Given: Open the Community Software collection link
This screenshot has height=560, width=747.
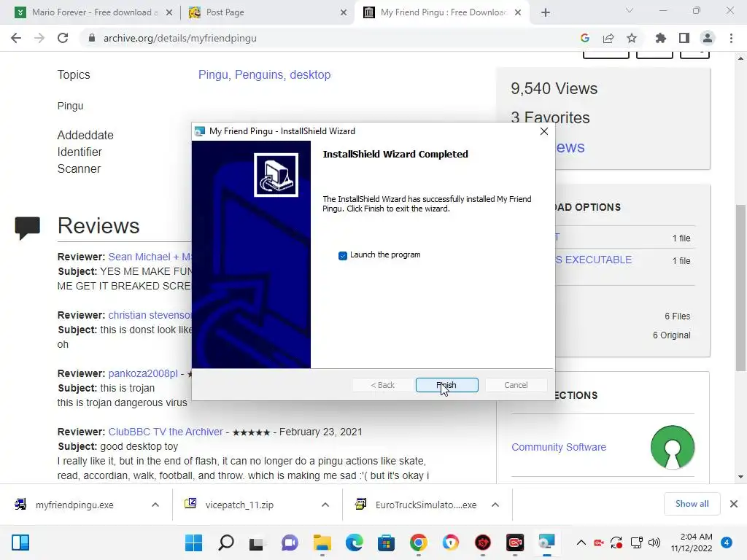Looking at the screenshot, I should (559, 447).
